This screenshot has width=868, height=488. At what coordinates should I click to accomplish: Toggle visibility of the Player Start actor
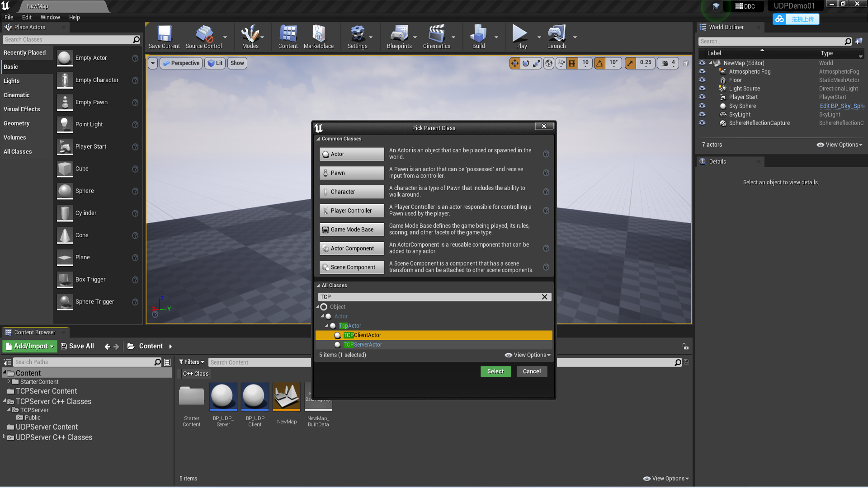point(702,97)
